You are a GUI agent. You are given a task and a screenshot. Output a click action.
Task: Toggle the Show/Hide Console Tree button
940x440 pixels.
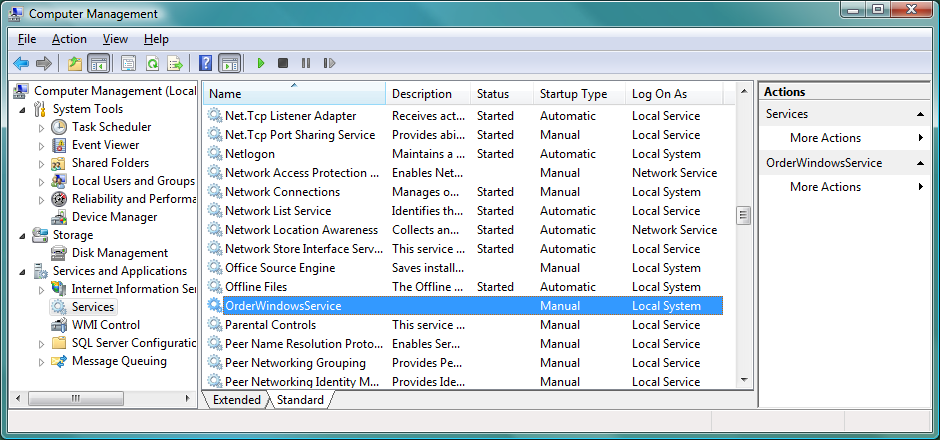(x=98, y=64)
